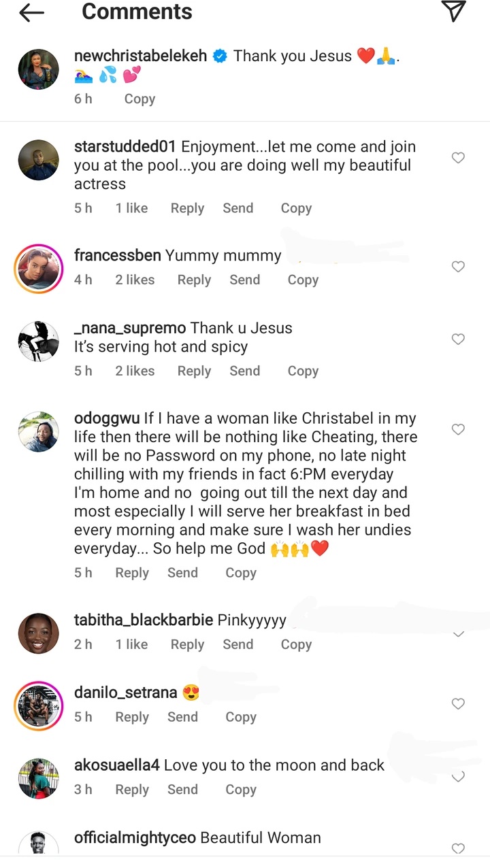490x868 pixels.
Task: Open francessben's story avatar
Action: coord(38,267)
